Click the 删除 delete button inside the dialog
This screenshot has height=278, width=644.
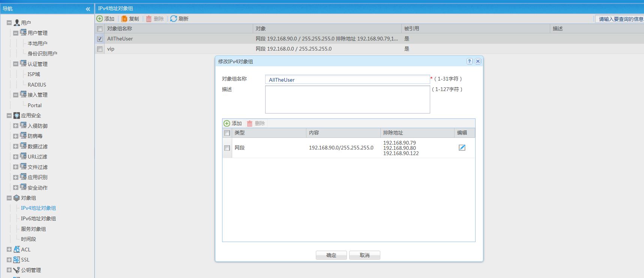pyautogui.click(x=256, y=123)
